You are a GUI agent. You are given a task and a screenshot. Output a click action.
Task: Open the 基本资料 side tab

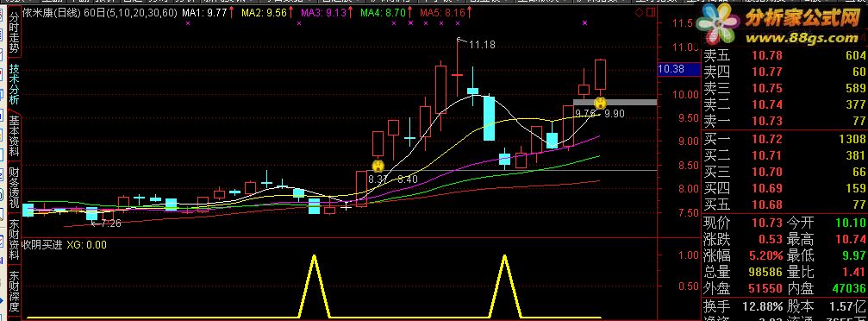[x=14, y=135]
